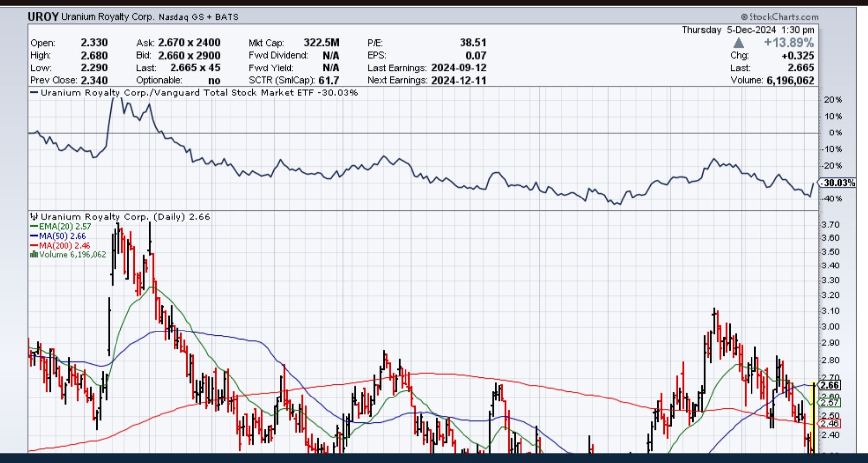Image resolution: width=868 pixels, height=463 pixels.
Task: Click the P/E value 38.51
Action: tap(473, 43)
